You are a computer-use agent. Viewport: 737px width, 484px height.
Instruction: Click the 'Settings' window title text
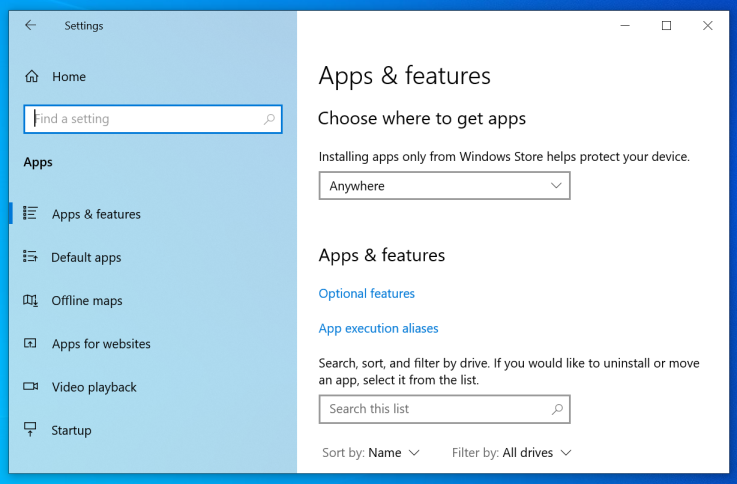pyautogui.click(x=84, y=25)
